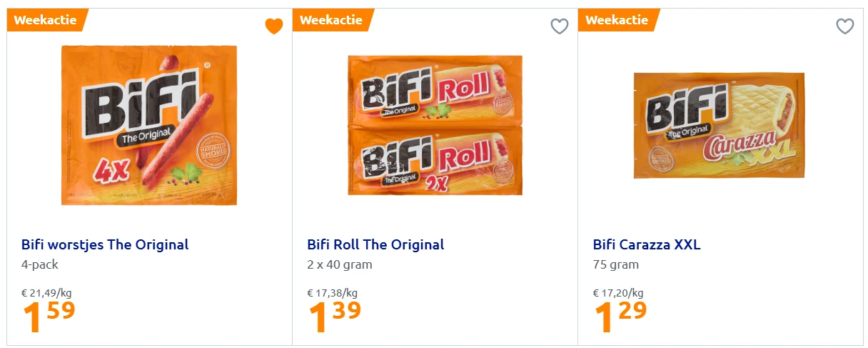Click the 1.29 price of Bifi Carazza
Image resolution: width=868 pixels, height=348 pixels.
[620, 317]
